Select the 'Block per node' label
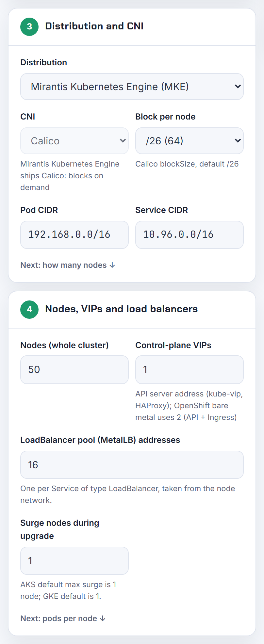This screenshot has width=264, height=644. click(166, 117)
